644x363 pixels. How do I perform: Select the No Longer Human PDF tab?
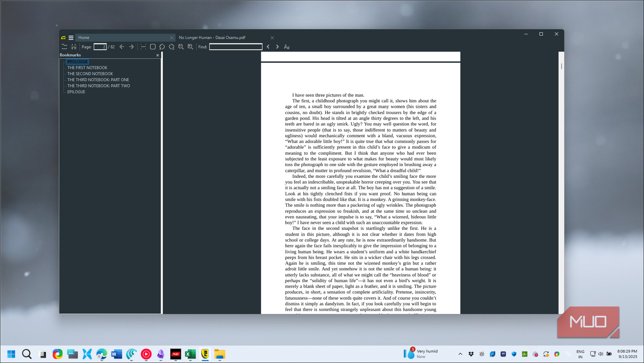point(212,38)
